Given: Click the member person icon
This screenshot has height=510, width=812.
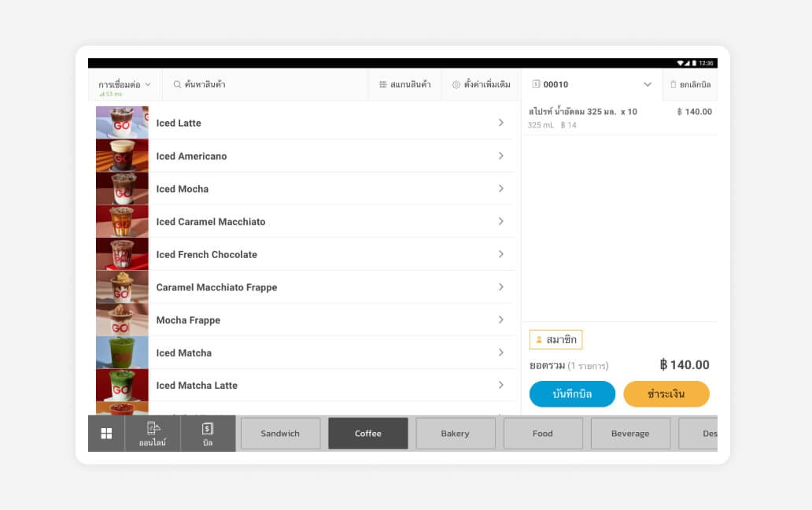Looking at the screenshot, I should point(539,340).
